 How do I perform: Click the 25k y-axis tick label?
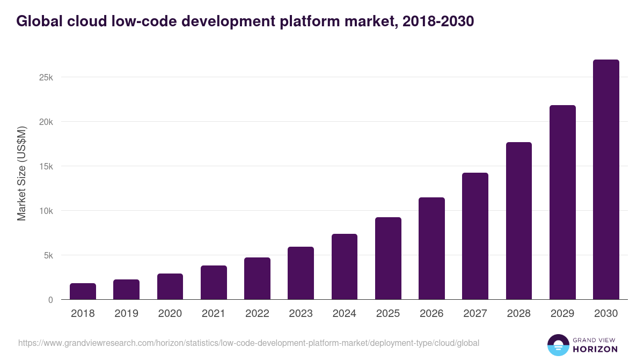pyautogui.click(x=46, y=77)
